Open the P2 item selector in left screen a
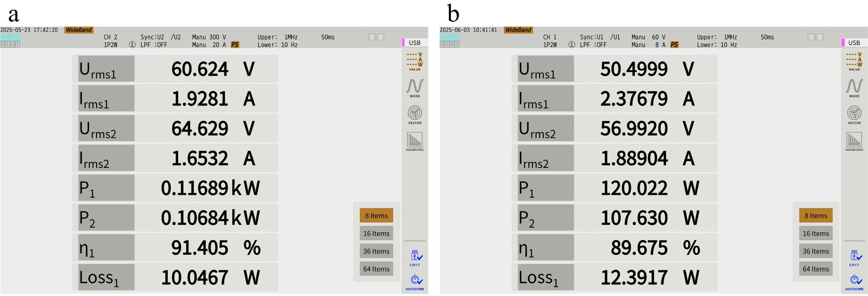This screenshot has height=296, width=868. pos(106,218)
